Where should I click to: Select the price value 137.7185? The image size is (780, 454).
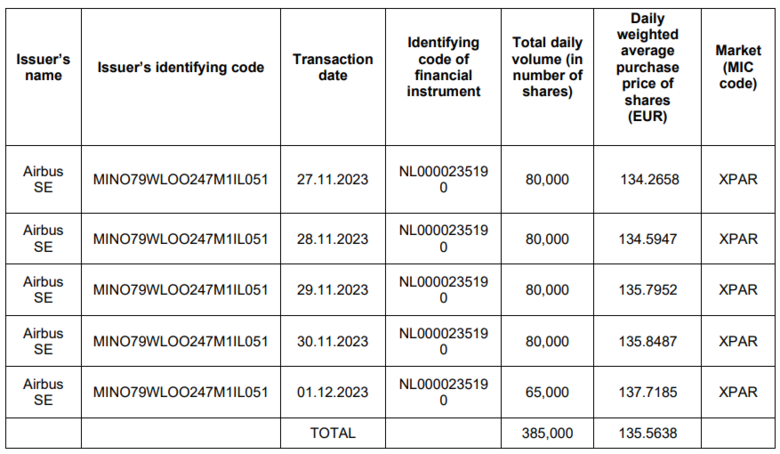coord(648,393)
